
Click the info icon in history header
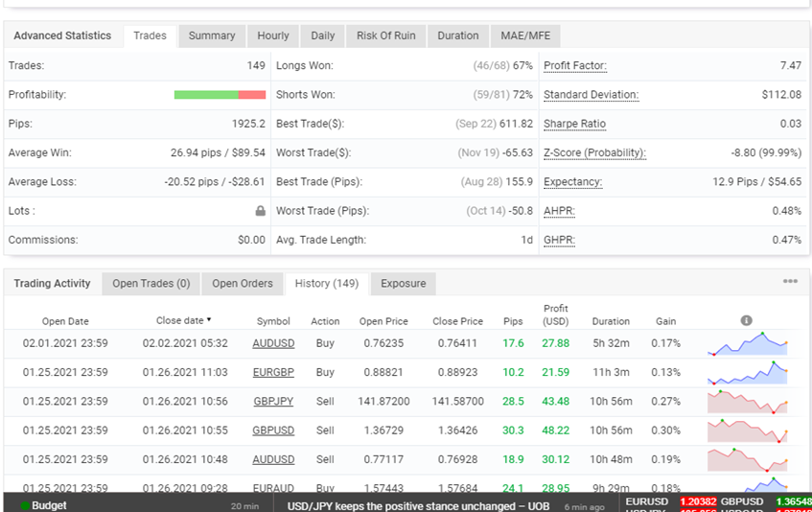[746, 320]
